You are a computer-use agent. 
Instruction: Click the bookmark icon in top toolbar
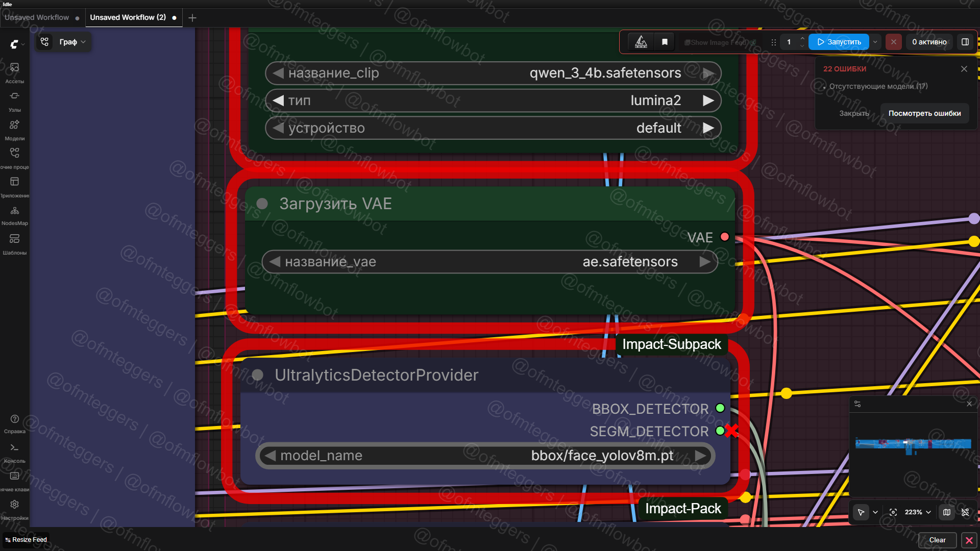coord(665,42)
